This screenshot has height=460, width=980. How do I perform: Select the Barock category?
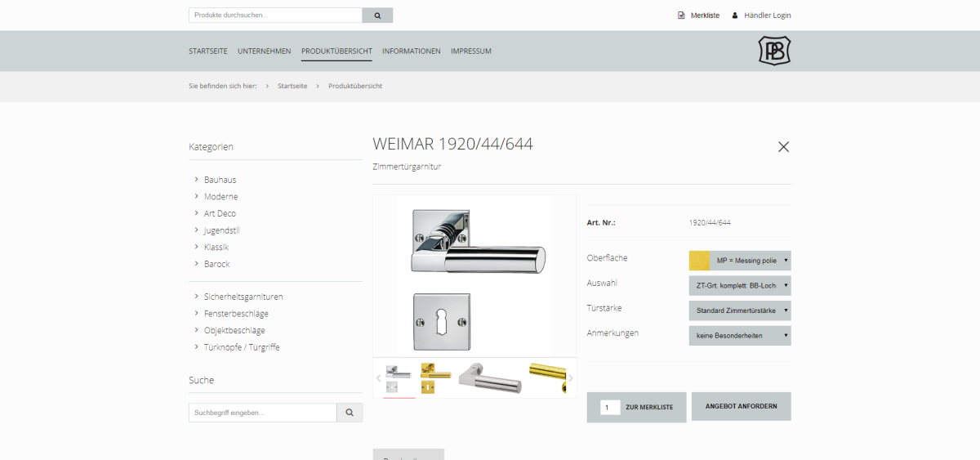point(217,264)
